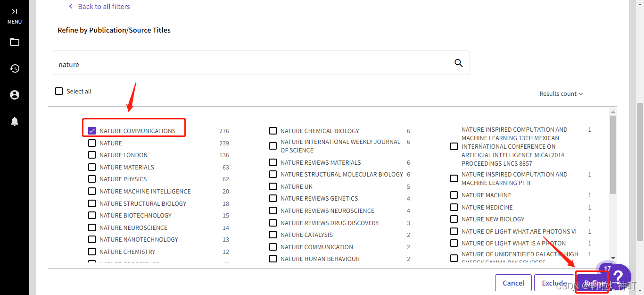Check NATURE CHEMISTRY checkbox
The image size is (644, 295).
pos(92,252)
